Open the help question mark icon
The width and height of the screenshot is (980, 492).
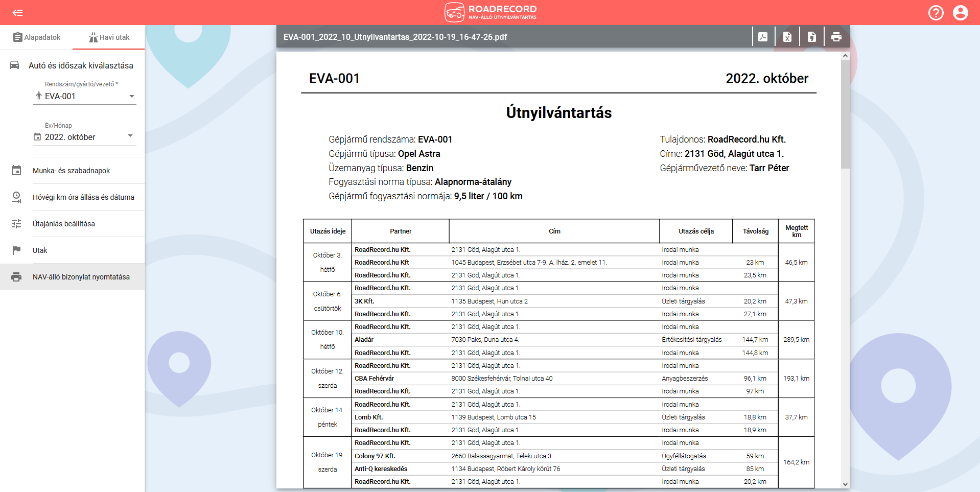point(936,13)
